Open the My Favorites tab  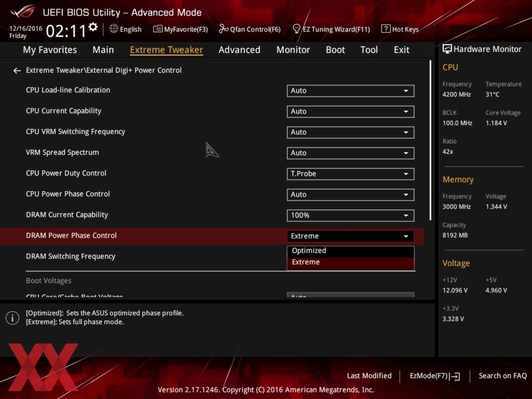[50, 50]
